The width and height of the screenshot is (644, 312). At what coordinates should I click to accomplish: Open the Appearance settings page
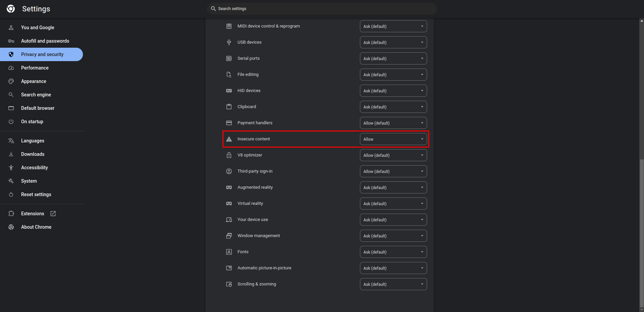[34, 81]
